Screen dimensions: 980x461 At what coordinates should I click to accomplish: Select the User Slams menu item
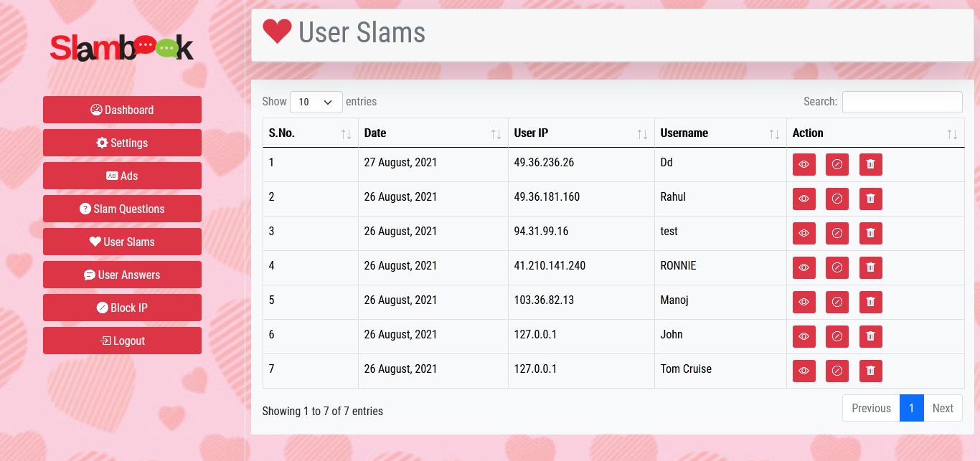(x=122, y=242)
